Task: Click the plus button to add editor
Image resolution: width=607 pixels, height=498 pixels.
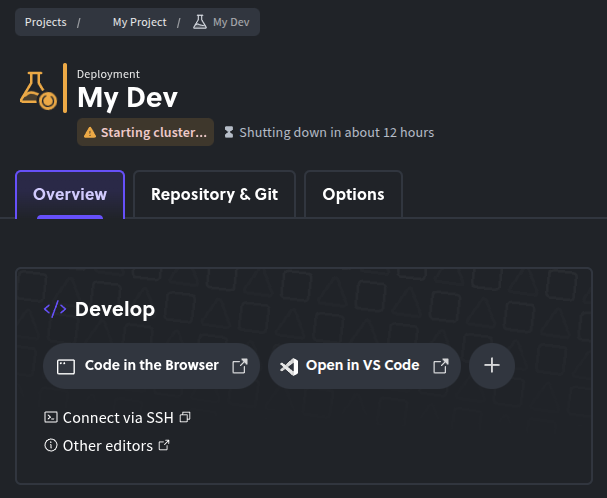Action: 492,366
